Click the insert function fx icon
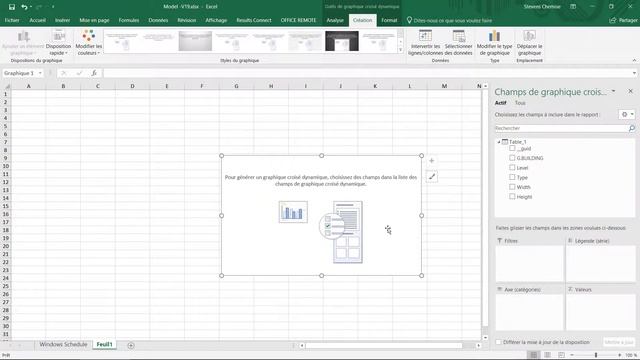This screenshot has height=360, width=640. coord(94,73)
